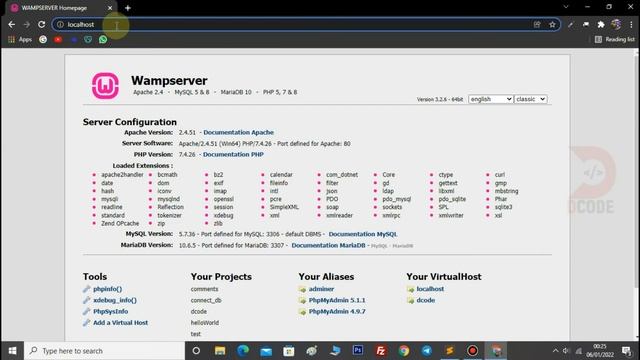Open the adminer alias
640x360 pixels.
(x=321, y=289)
